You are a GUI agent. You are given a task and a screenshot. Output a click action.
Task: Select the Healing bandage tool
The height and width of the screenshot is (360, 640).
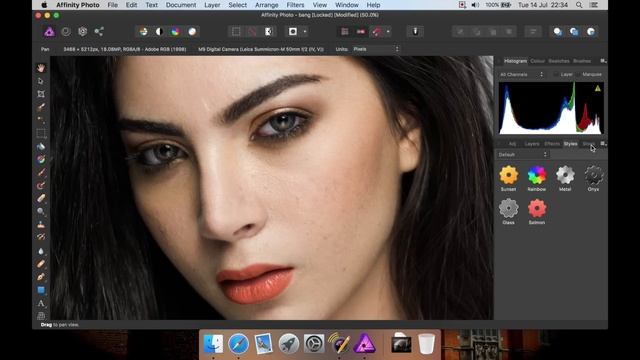coord(41,264)
